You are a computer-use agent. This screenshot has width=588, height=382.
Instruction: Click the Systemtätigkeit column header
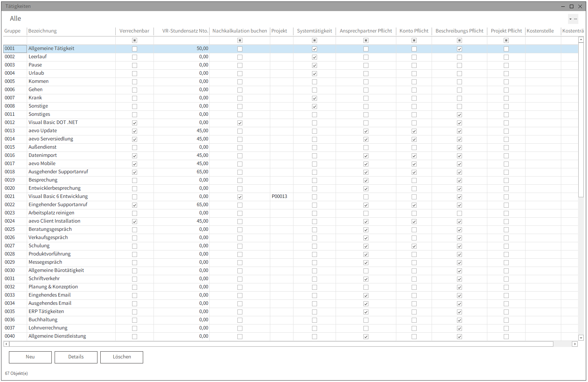[x=315, y=31]
